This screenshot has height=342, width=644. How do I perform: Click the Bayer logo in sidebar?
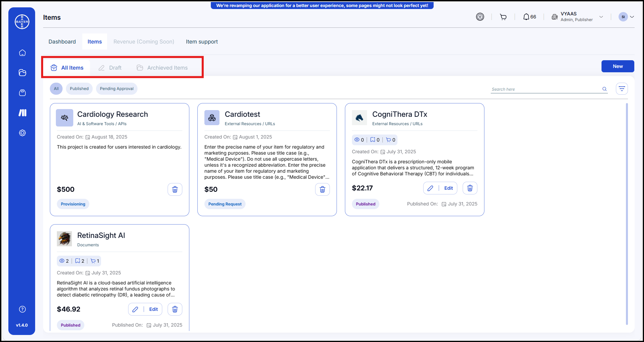(x=22, y=22)
